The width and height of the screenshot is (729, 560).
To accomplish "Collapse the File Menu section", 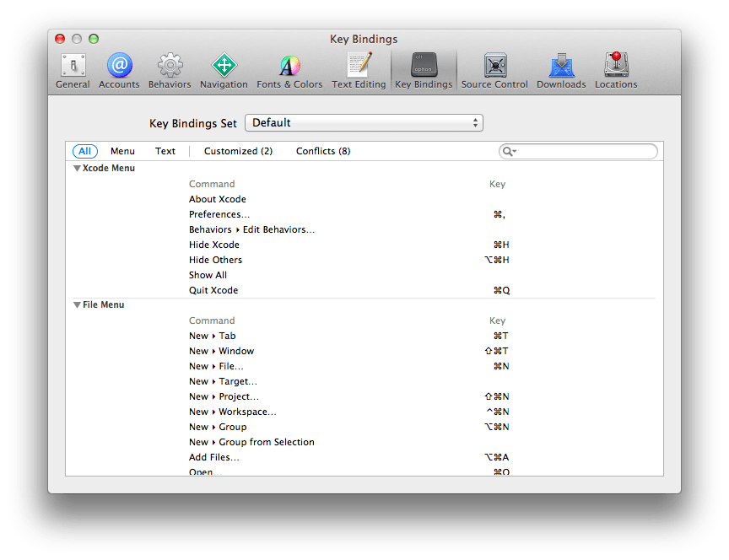I will point(77,304).
